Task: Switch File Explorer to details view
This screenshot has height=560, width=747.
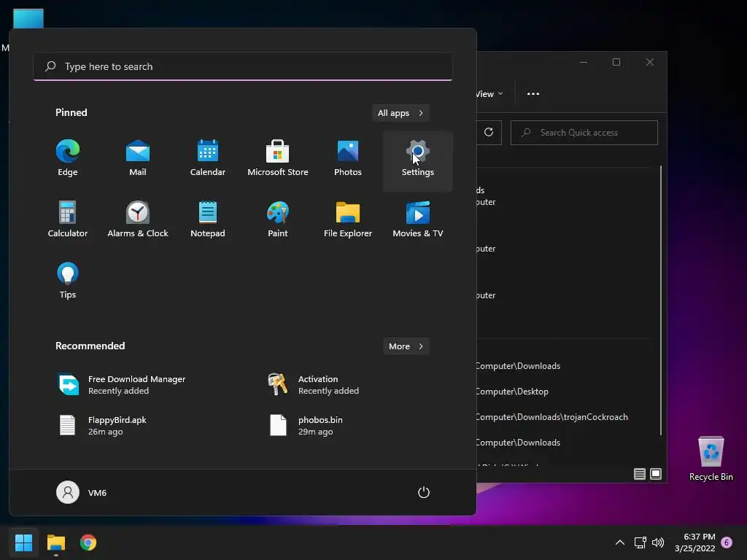Action: coord(639,474)
